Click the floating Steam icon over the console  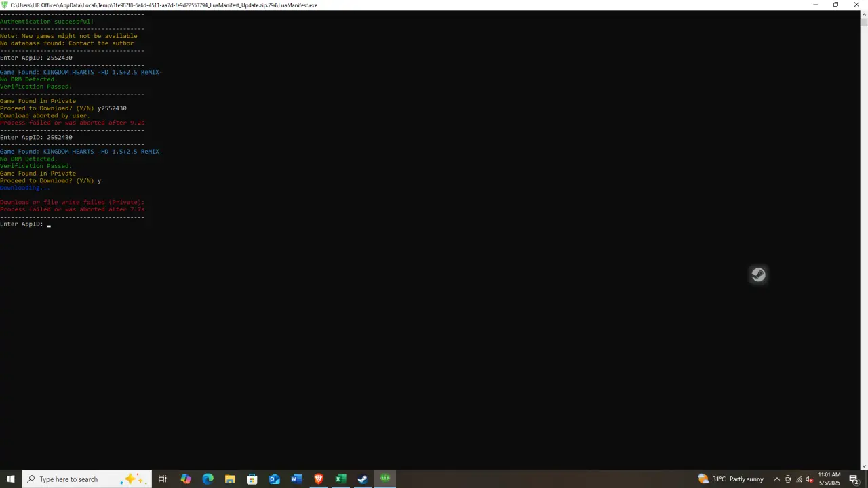click(758, 274)
